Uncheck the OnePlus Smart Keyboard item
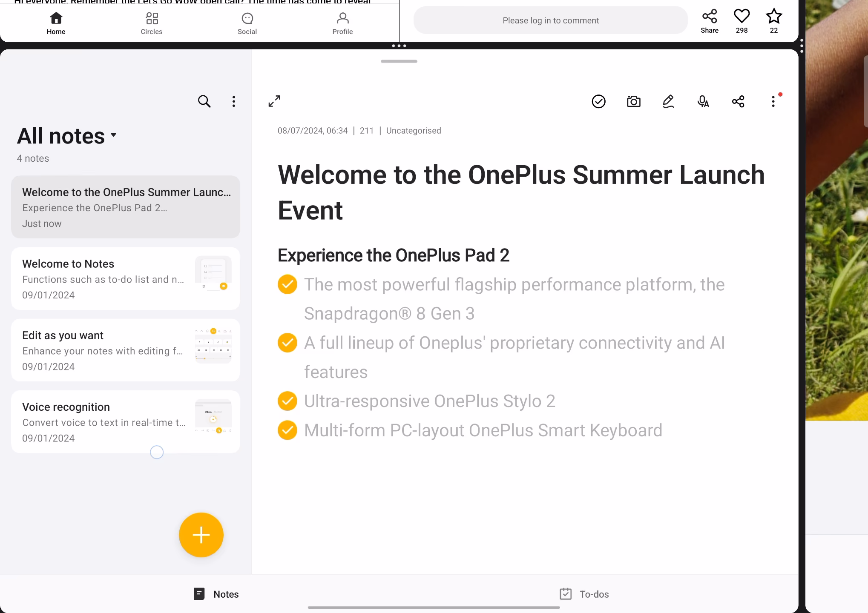 [x=287, y=430]
